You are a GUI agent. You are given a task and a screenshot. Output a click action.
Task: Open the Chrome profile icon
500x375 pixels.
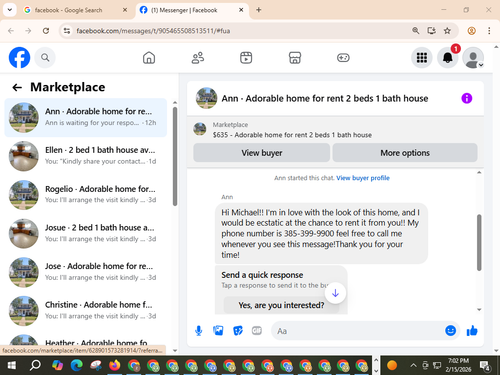(471, 31)
